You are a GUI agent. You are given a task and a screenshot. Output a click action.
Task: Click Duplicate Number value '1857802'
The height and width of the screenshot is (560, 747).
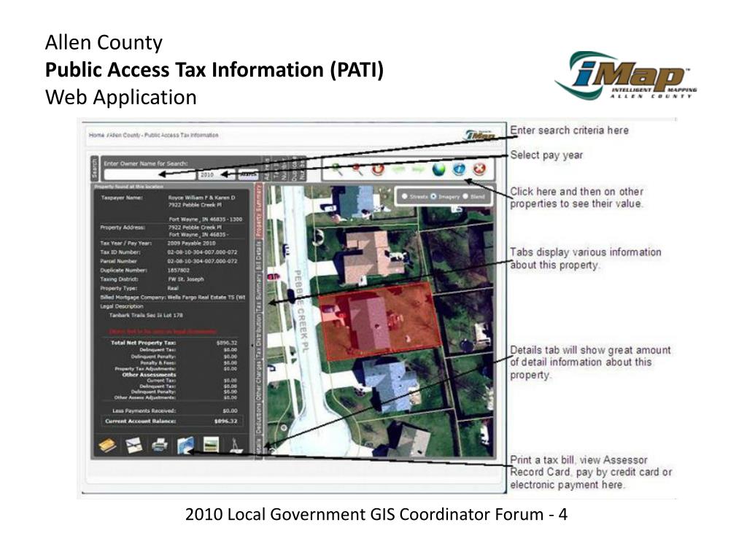[178, 270]
